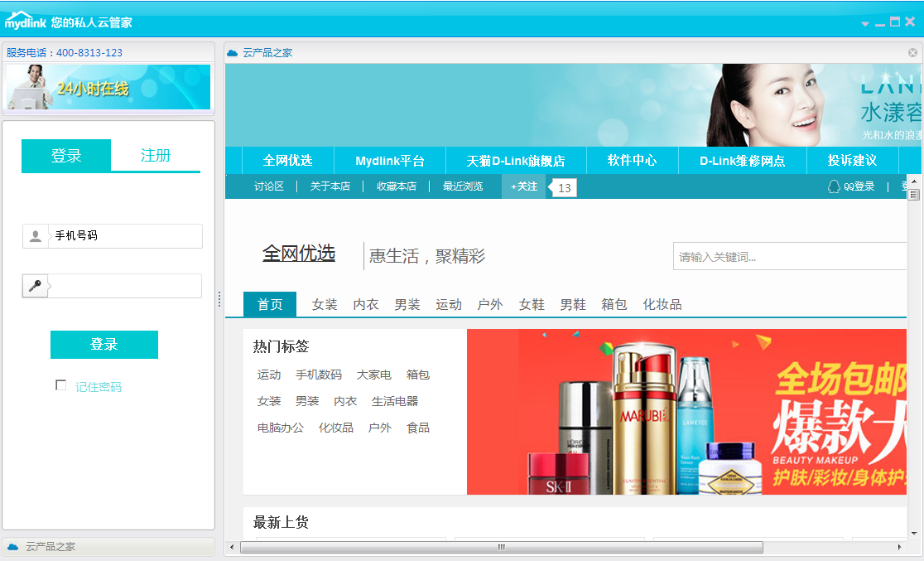
Task: Open the 24小时在线 support banner
Action: 108,87
